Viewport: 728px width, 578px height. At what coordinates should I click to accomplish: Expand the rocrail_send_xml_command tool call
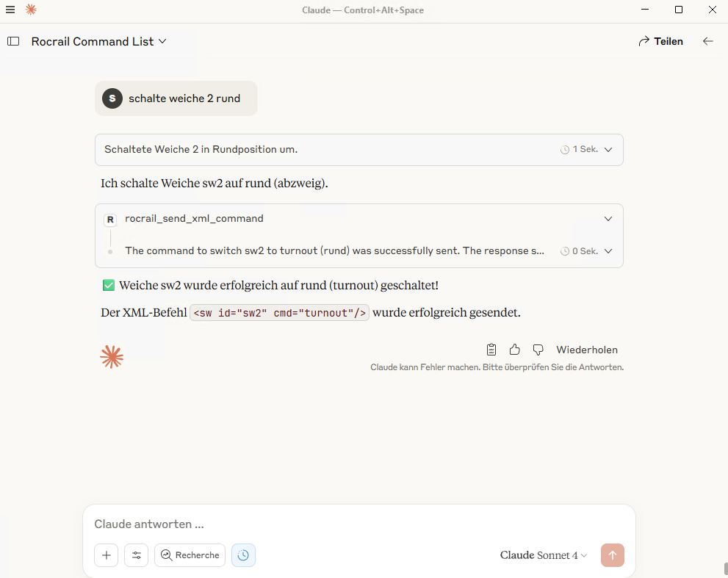359,219
